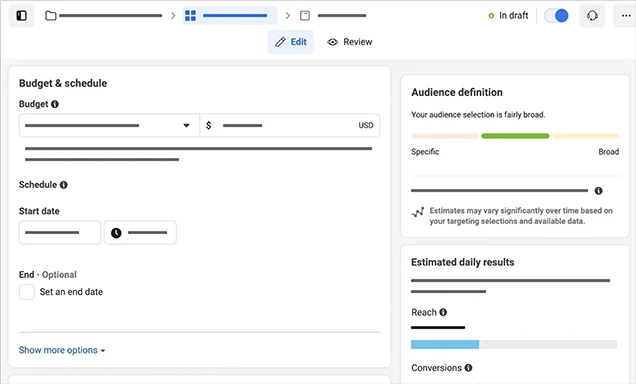Screen dimensions: 636x384
Task: Click the green audience gauge segment
Action: pos(515,136)
